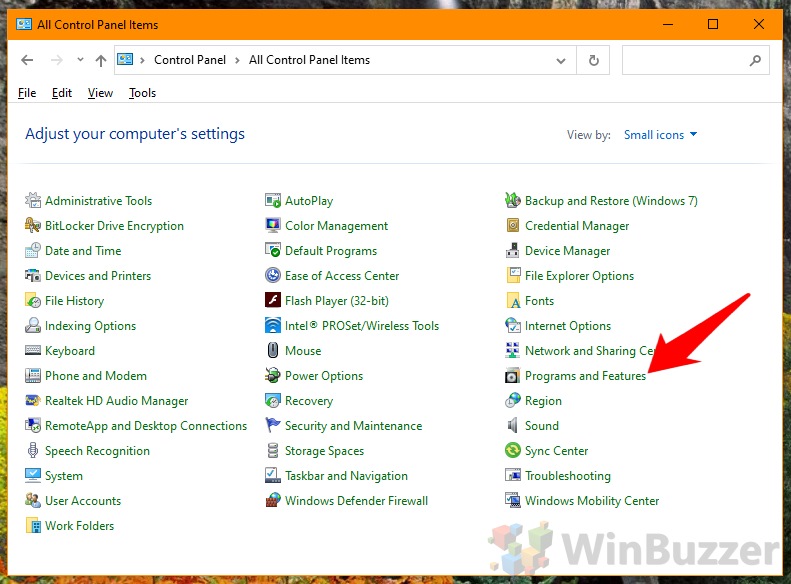Viewport: 791px width, 584px height.
Task: Open the Storage Spaces link
Action: tap(324, 451)
